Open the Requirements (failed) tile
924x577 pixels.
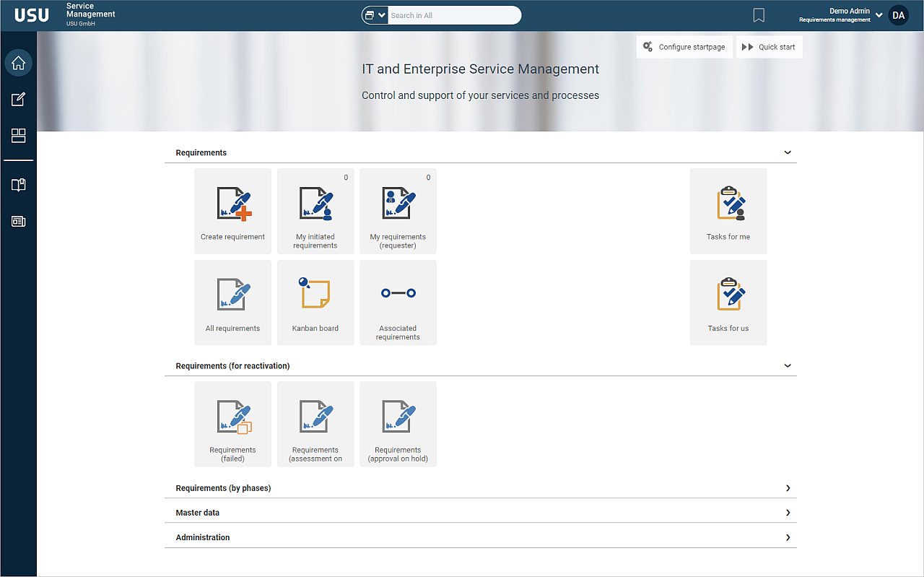tap(233, 424)
